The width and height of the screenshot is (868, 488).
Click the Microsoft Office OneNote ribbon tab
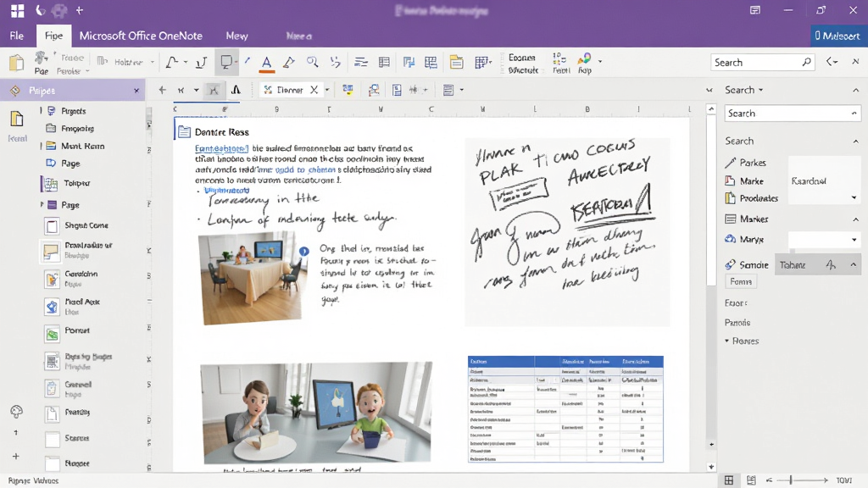(141, 36)
